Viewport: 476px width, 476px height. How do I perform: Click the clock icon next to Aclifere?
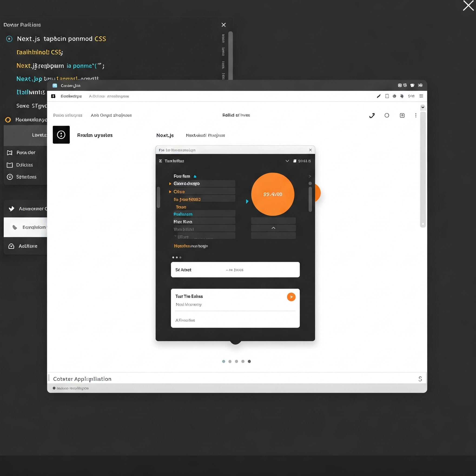(11, 246)
